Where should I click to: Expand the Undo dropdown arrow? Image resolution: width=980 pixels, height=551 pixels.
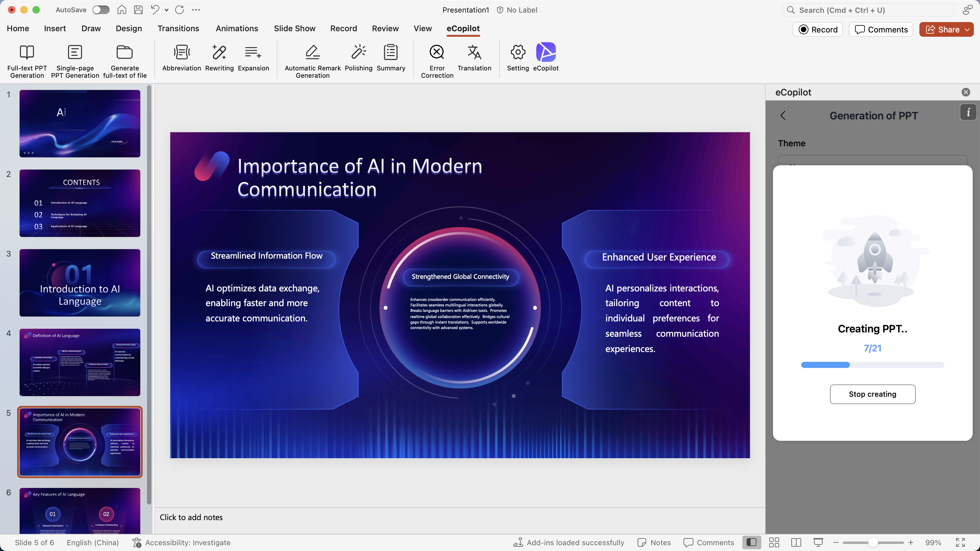pos(167,10)
